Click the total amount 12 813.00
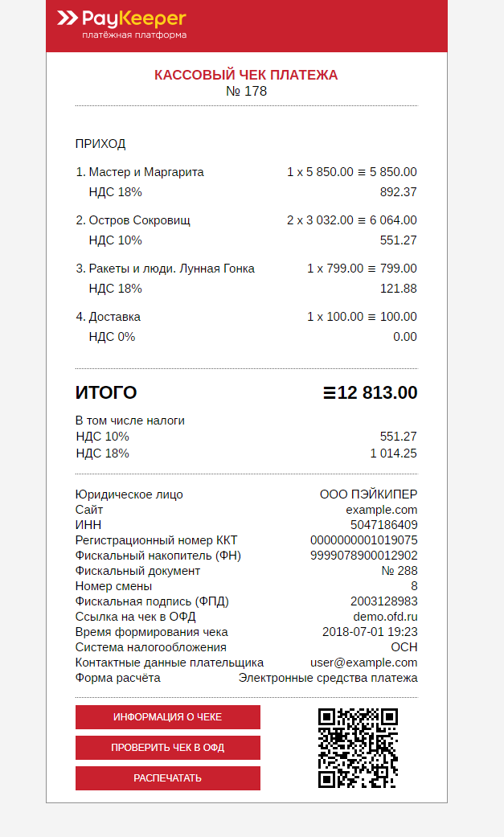504x837 pixels. pos(377,393)
